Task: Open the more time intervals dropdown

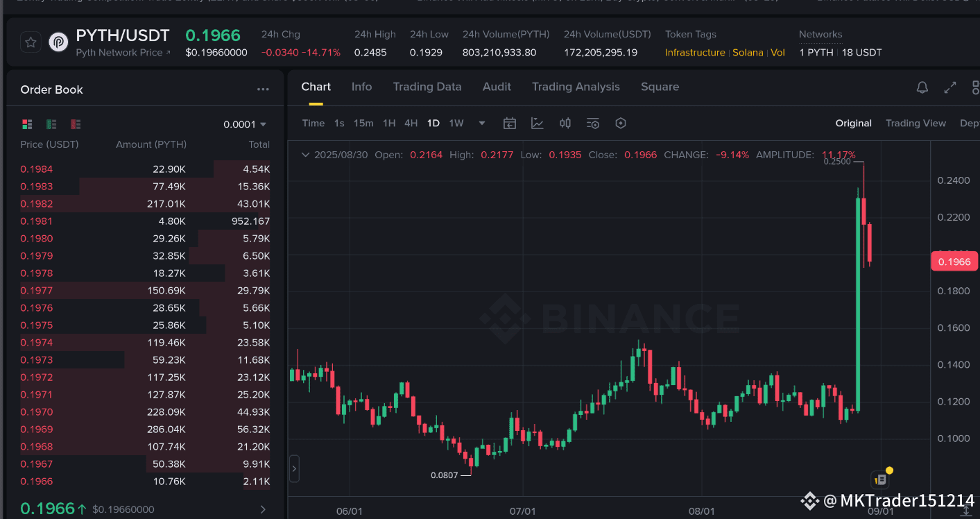Action: click(482, 124)
